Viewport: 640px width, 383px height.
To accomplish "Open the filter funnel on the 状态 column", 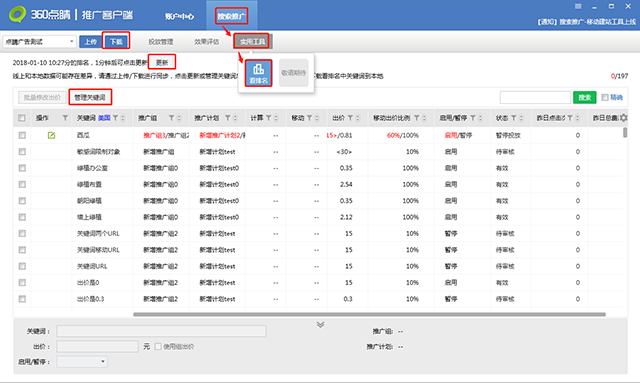I will 514,118.
